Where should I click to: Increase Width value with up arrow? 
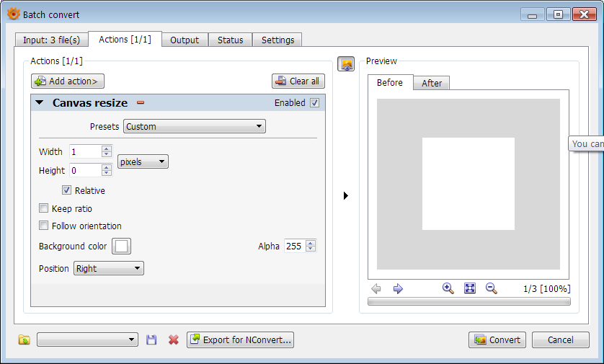point(107,148)
